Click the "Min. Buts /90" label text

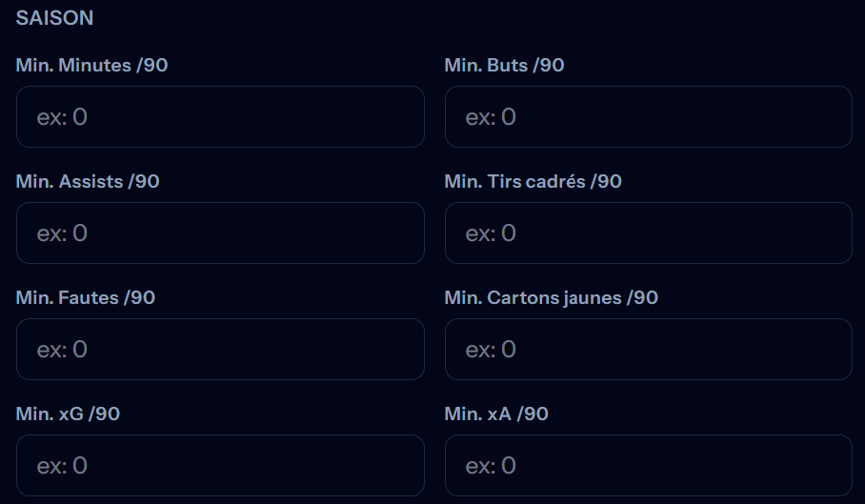point(504,66)
